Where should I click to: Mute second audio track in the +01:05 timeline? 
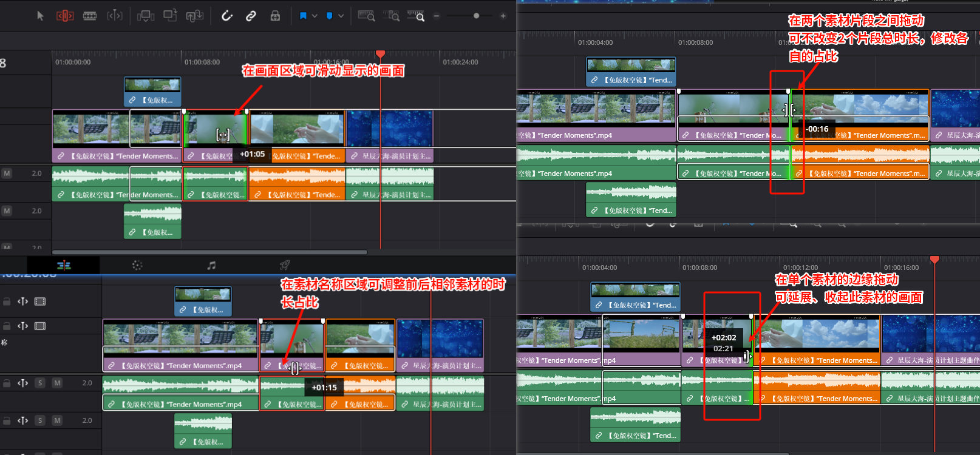tap(7, 211)
